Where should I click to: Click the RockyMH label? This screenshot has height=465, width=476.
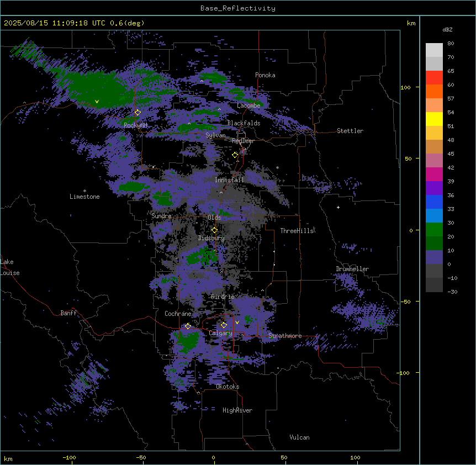click(135, 125)
